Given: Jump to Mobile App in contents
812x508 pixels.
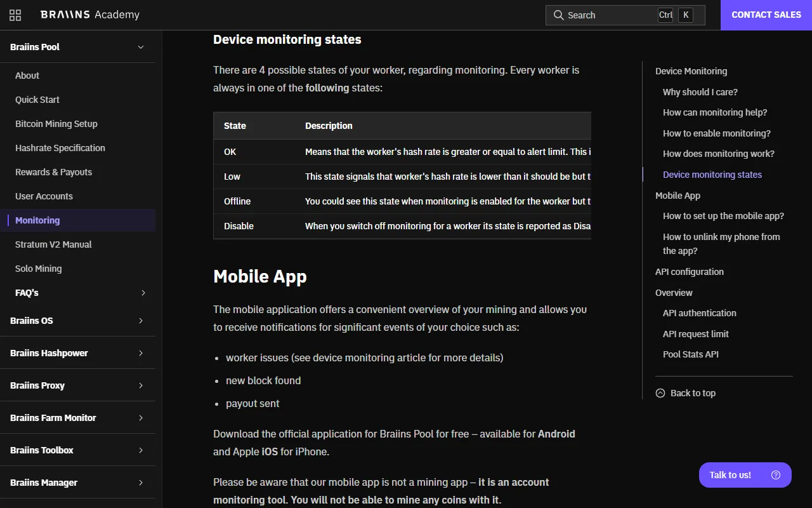Looking at the screenshot, I should [x=678, y=196].
